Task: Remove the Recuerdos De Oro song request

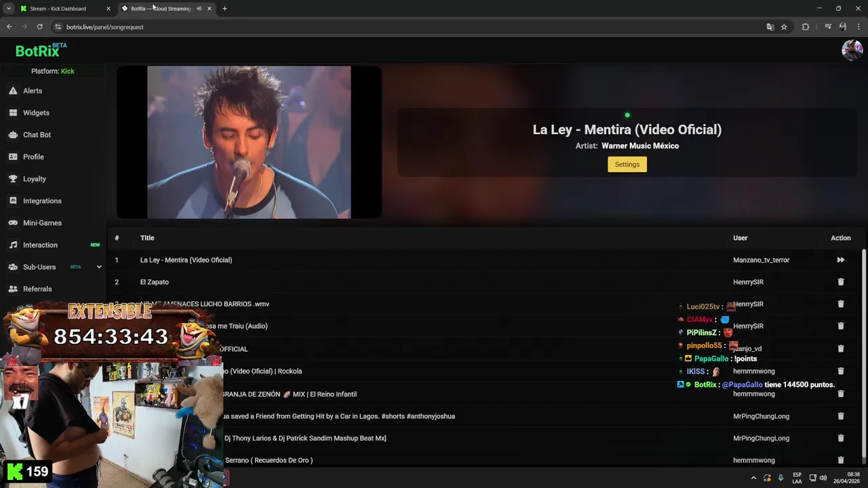Action: coord(841,460)
